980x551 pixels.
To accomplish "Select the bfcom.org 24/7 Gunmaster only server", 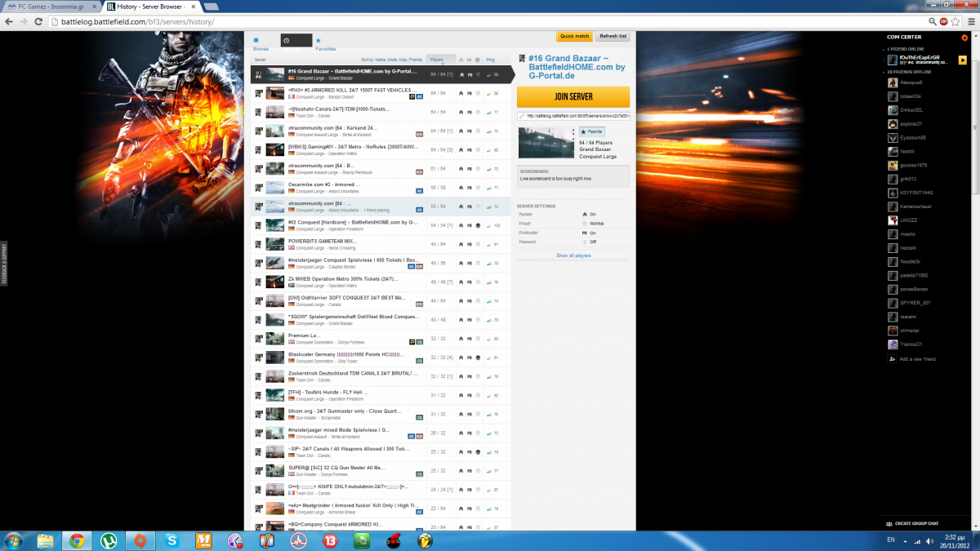I will [382, 414].
